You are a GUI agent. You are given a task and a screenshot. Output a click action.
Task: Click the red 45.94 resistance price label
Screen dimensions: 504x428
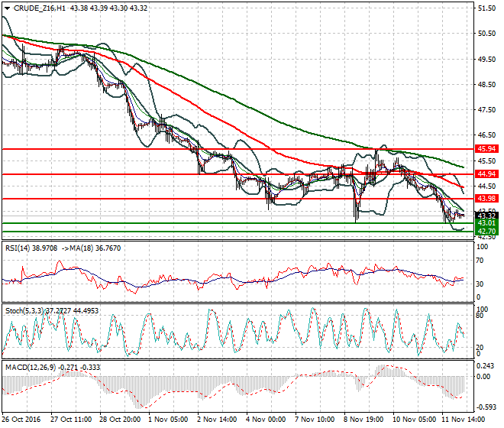tap(486, 149)
